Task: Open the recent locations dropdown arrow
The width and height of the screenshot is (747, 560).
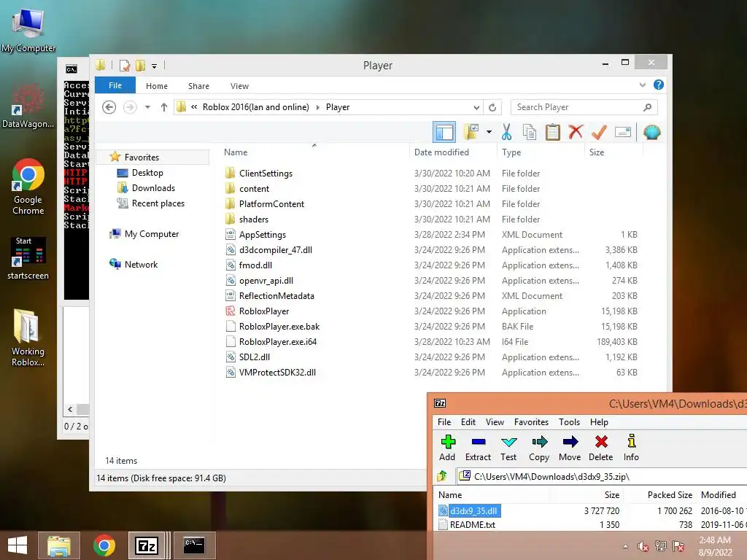Action: tap(147, 107)
